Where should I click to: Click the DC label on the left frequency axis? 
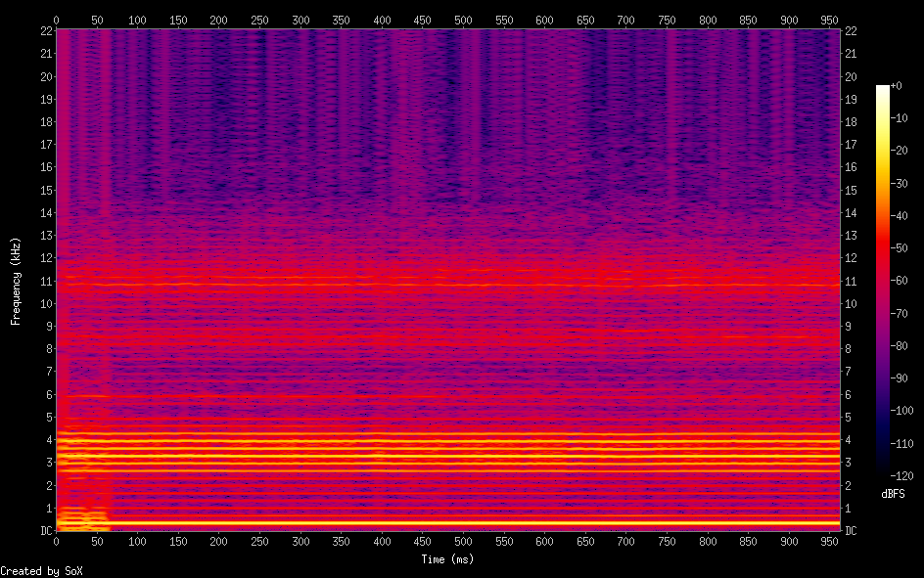pos(44,531)
